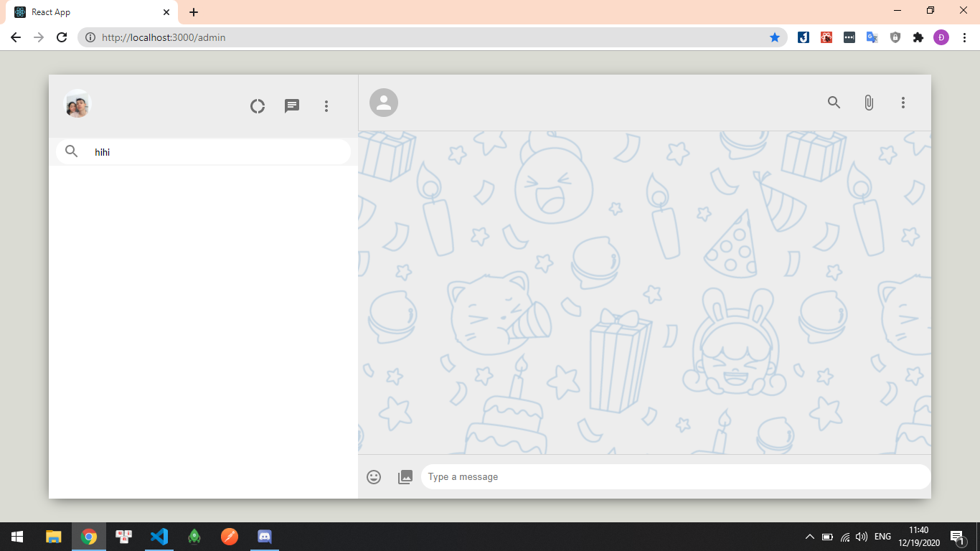Open the emoji picker smiley icon
The image size is (980, 551).
coord(374,477)
